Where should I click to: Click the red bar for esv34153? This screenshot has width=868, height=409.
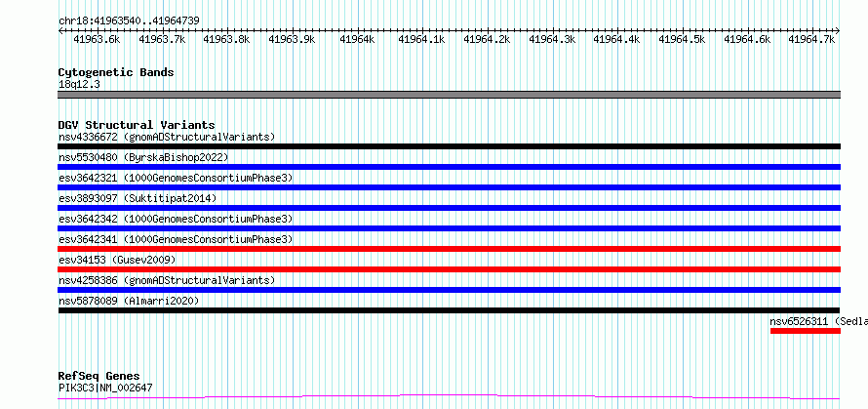pos(449,269)
